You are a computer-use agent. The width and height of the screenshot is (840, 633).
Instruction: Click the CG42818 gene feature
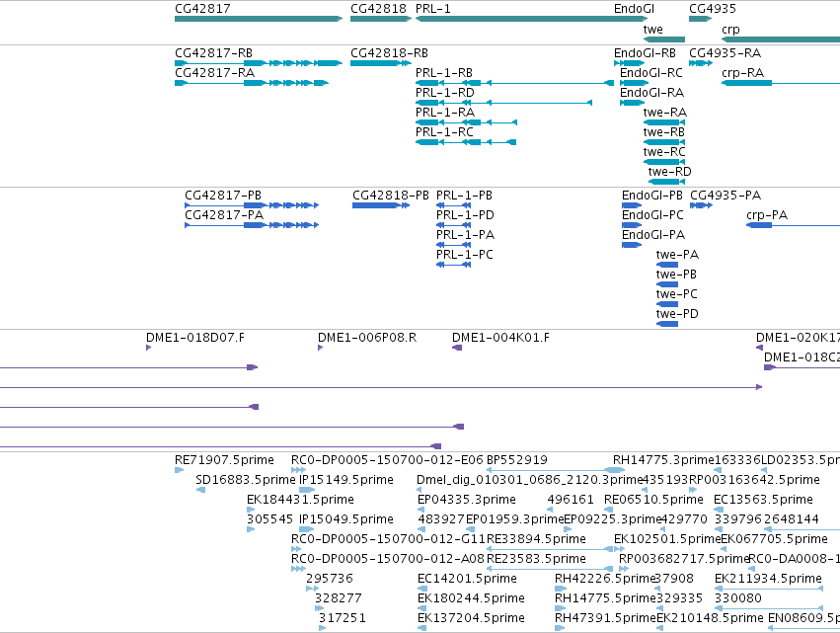(x=380, y=19)
